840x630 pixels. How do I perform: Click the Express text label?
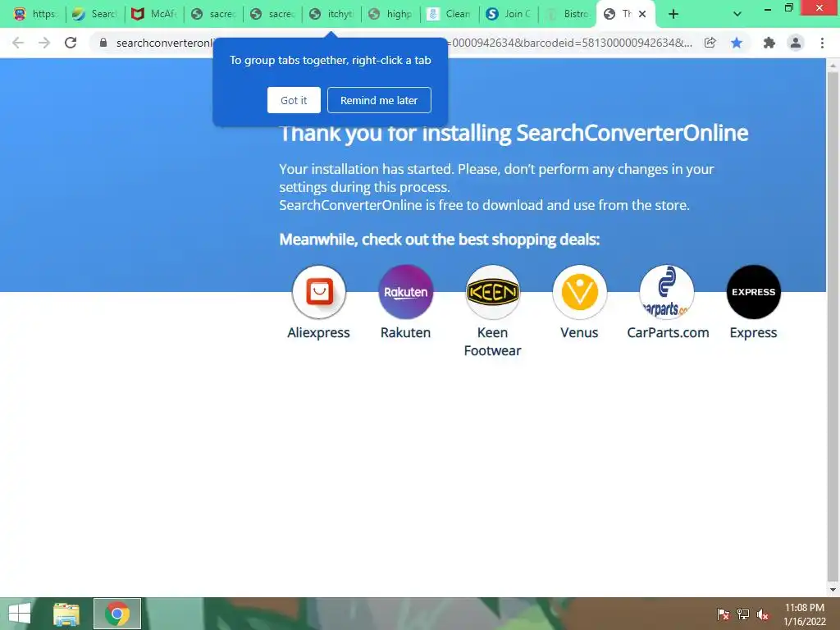pyautogui.click(x=753, y=333)
